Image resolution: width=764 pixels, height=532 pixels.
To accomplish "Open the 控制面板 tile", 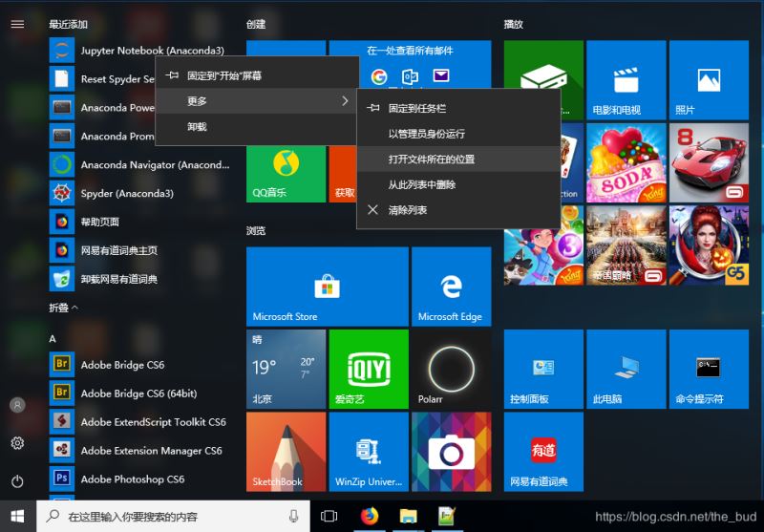I will 543,369.
